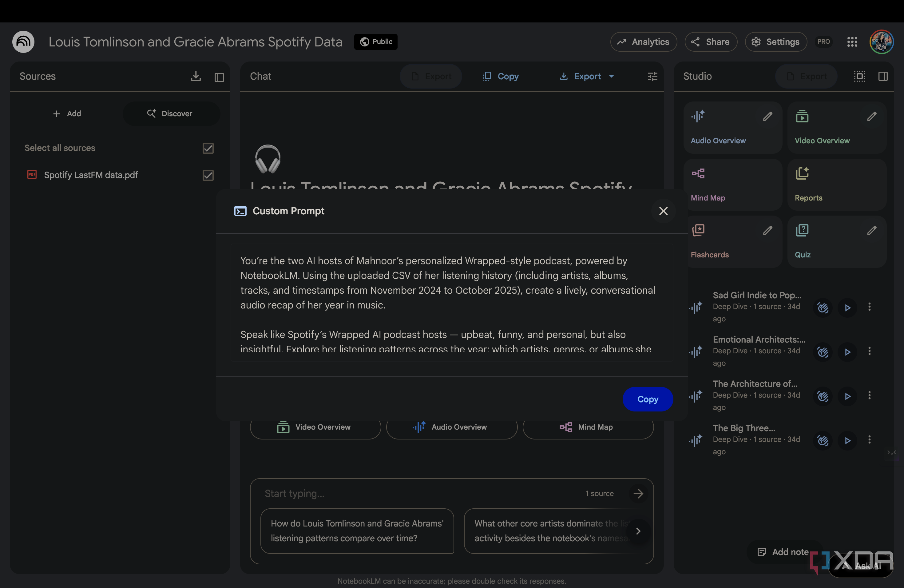Play the Emotional Architects audio
The image size is (904, 588).
(x=847, y=352)
